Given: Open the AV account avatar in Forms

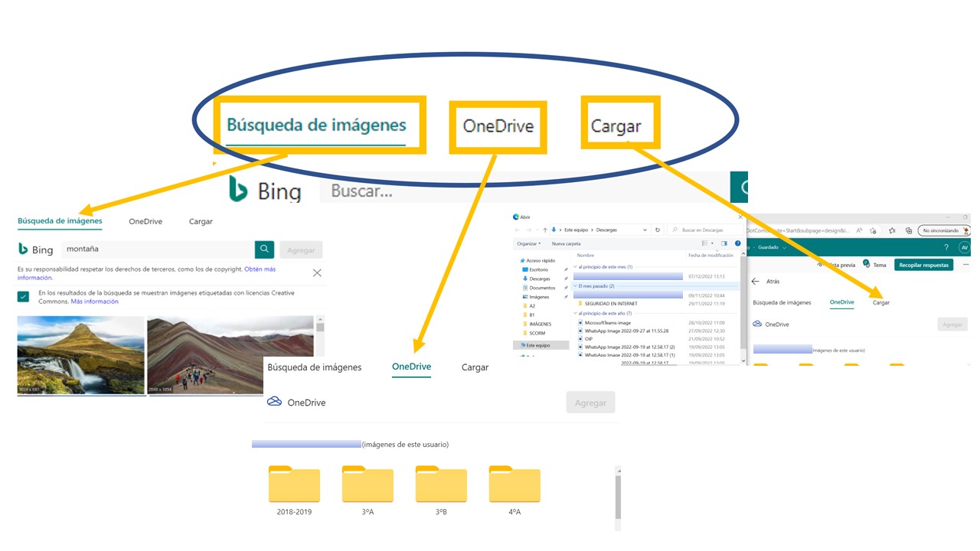Looking at the screenshot, I should 964,247.
